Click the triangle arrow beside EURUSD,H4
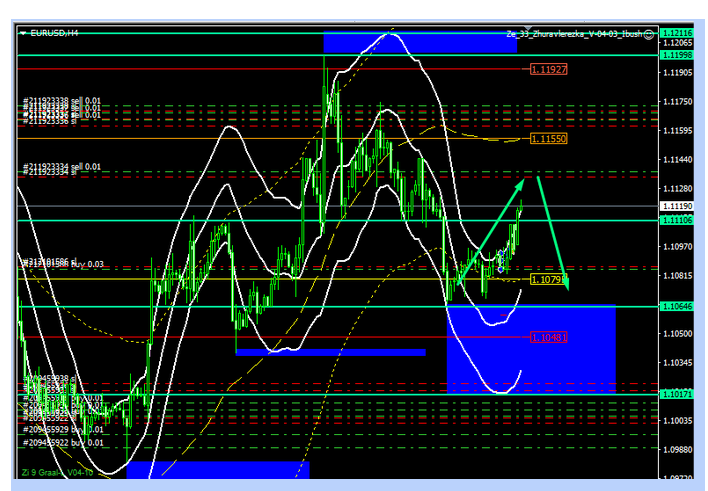Screen dimensions: 708x491 click(x=23, y=33)
